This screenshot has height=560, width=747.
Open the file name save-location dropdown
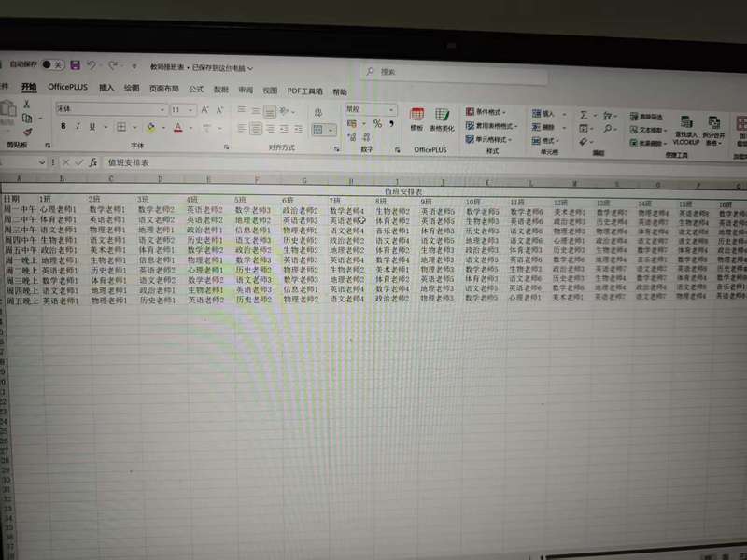point(250,68)
